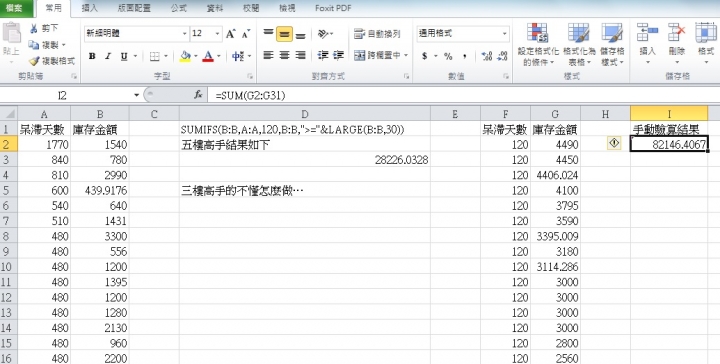720x364 pixels.
Task: Click the decrease decimal places icon
Action: tap(503, 56)
